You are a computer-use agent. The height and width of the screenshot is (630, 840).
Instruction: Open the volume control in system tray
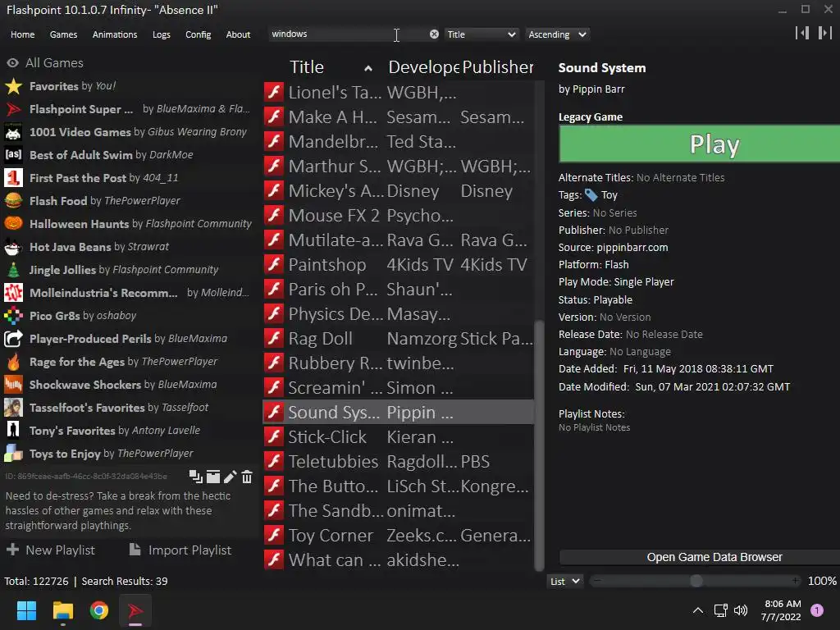coord(741,610)
